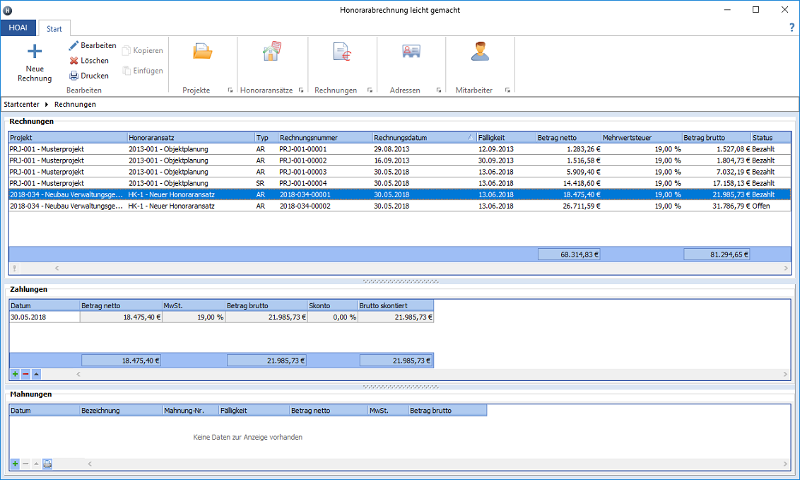The height and width of the screenshot is (480, 800).
Task: Go to Startcenter in the breadcrumb
Action: point(22,104)
